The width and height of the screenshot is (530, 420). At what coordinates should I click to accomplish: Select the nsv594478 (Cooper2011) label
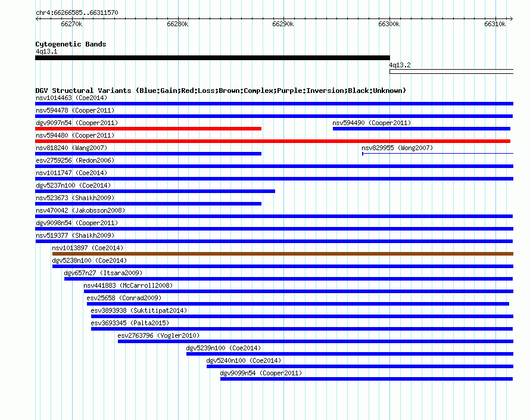pyautogui.click(x=75, y=110)
